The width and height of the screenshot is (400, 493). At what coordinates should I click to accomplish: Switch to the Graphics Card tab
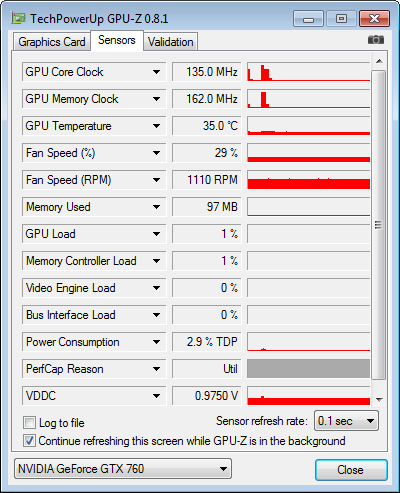point(52,42)
